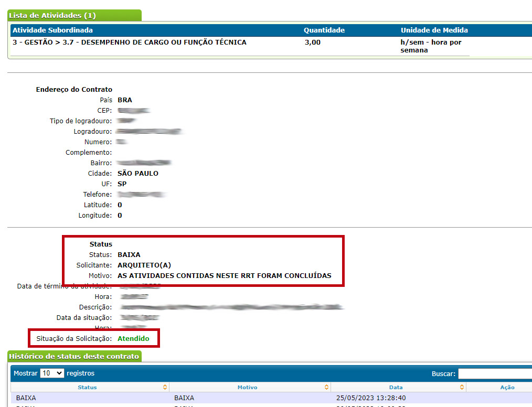Select the Lista de Atividades tab header
The height and width of the screenshot is (407, 532).
coord(52,16)
